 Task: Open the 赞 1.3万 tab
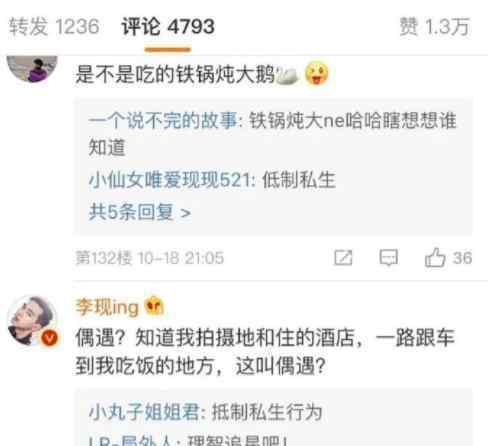tap(434, 27)
